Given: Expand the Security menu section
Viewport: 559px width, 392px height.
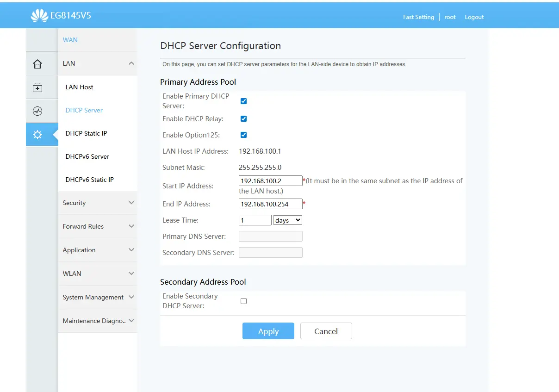Looking at the screenshot, I should point(98,203).
